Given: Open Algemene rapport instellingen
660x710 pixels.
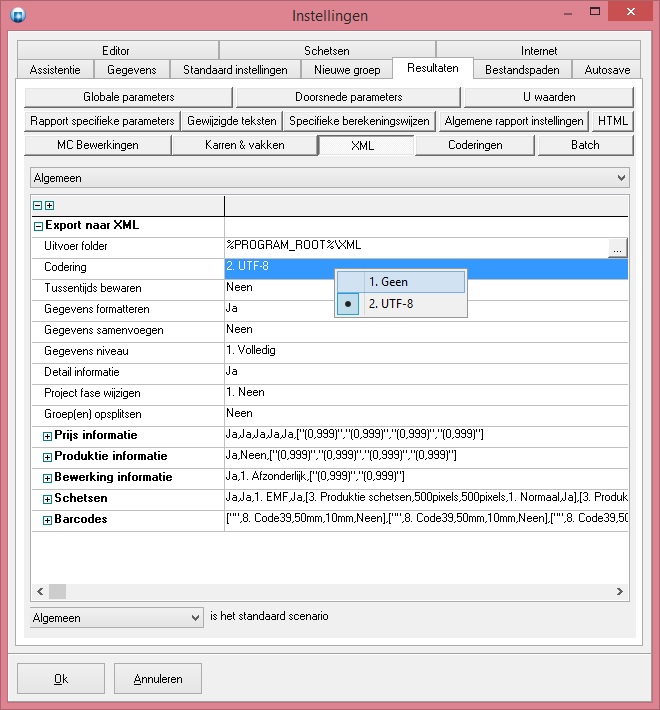Looking at the screenshot, I should pos(514,121).
